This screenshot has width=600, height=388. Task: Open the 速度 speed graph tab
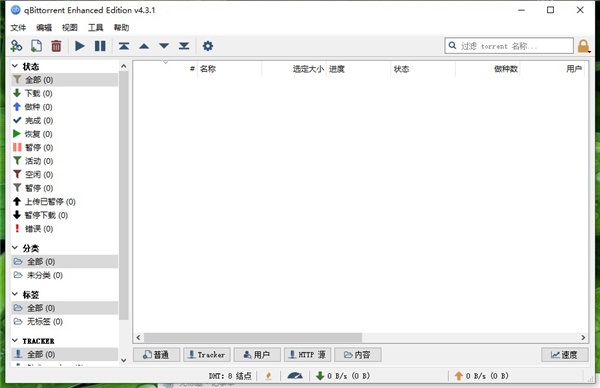point(565,355)
